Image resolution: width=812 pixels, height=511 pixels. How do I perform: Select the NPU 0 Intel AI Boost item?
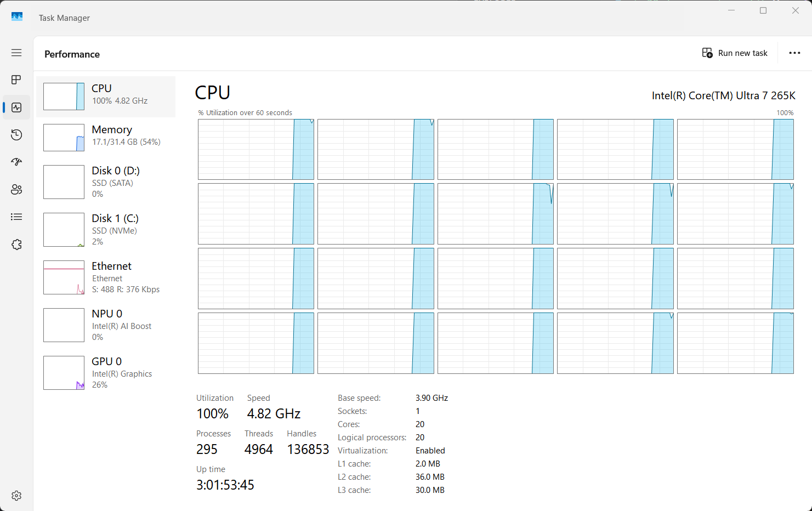tap(106, 325)
